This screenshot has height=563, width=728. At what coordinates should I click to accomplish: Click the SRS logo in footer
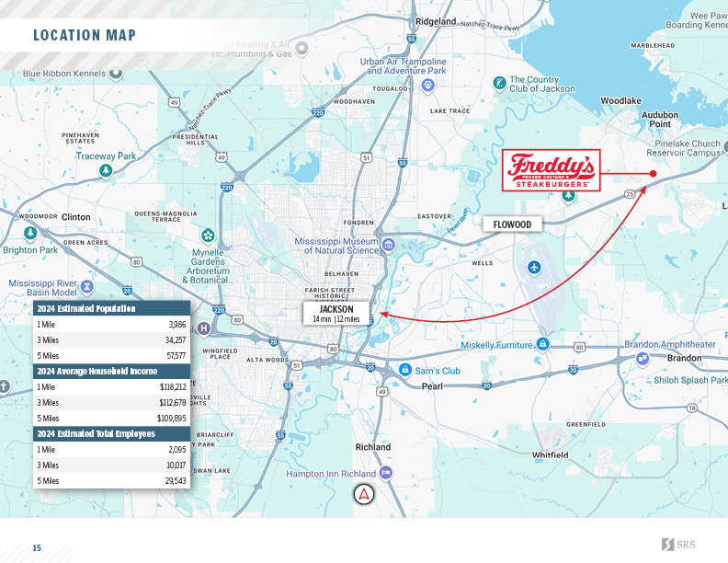678,545
